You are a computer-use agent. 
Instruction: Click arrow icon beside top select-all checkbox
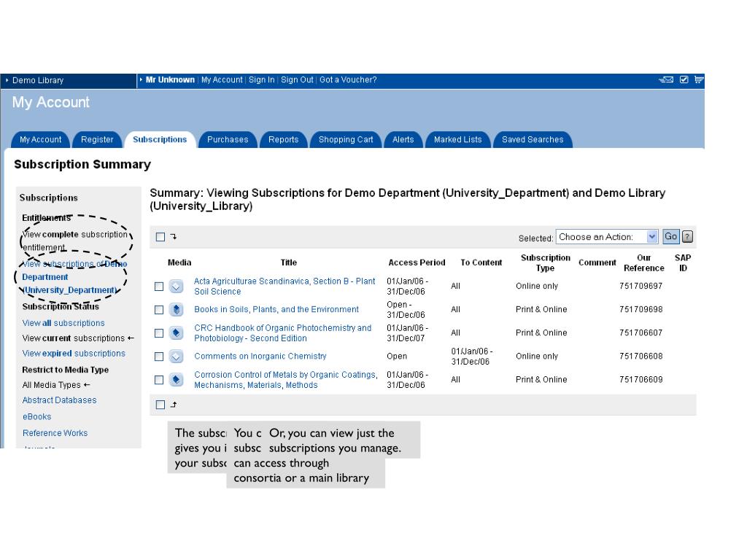click(x=174, y=236)
